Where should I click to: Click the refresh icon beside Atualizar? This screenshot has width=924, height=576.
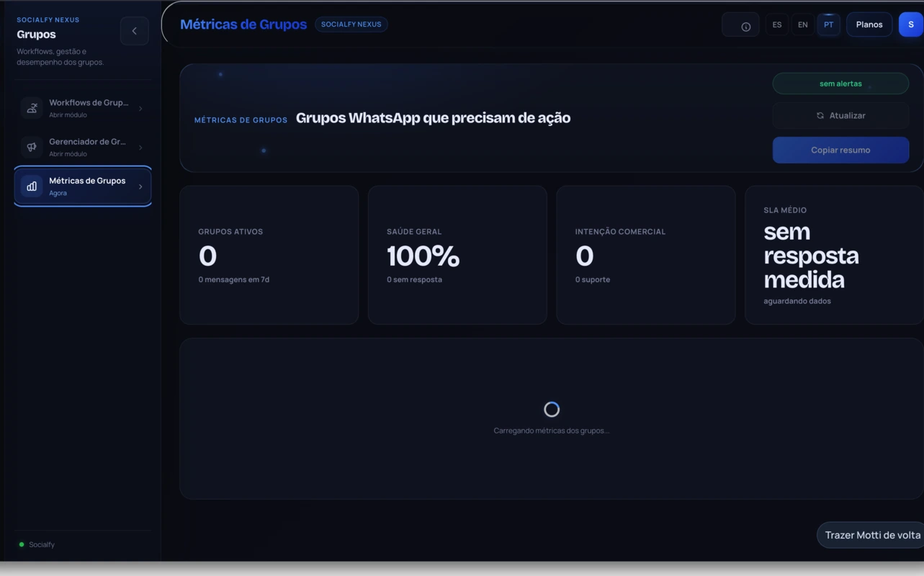tap(820, 115)
